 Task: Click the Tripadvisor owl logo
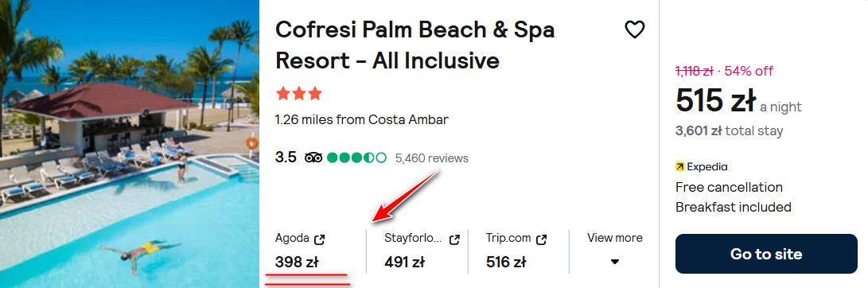click(313, 158)
